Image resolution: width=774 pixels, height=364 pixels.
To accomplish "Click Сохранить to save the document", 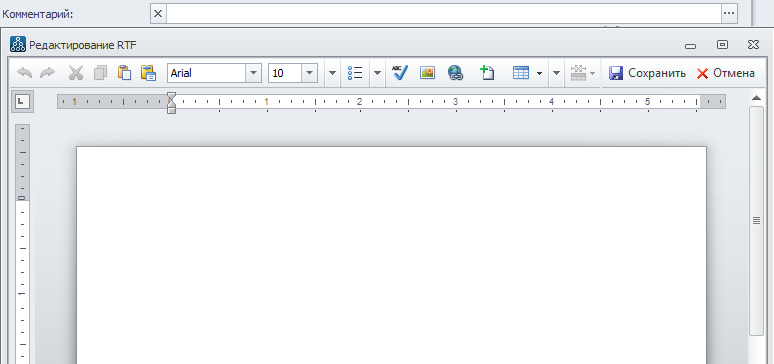I will point(647,73).
